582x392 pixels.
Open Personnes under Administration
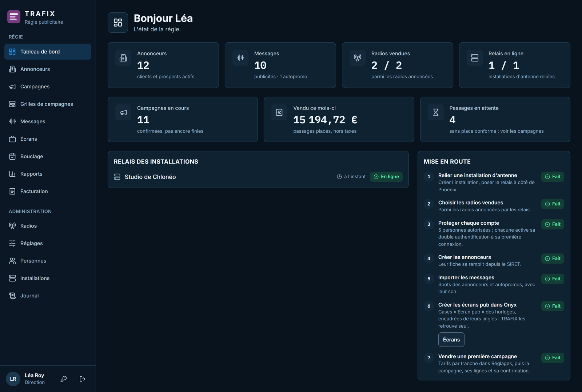pyautogui.click(x=48, y=261)
